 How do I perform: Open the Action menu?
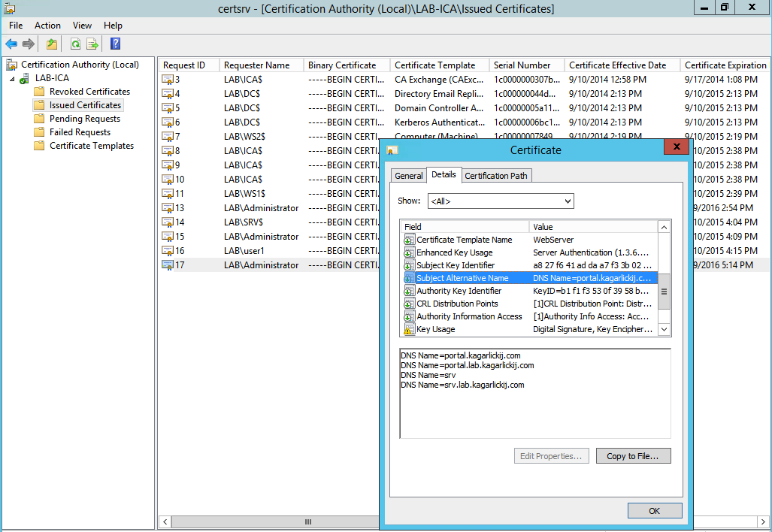point(47,26)
